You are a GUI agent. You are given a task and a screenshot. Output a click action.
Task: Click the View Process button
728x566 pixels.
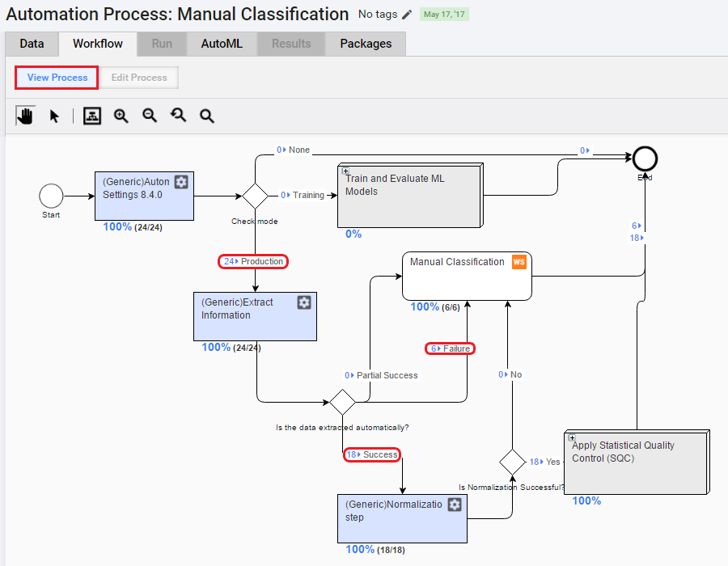(x=57, y=78)
